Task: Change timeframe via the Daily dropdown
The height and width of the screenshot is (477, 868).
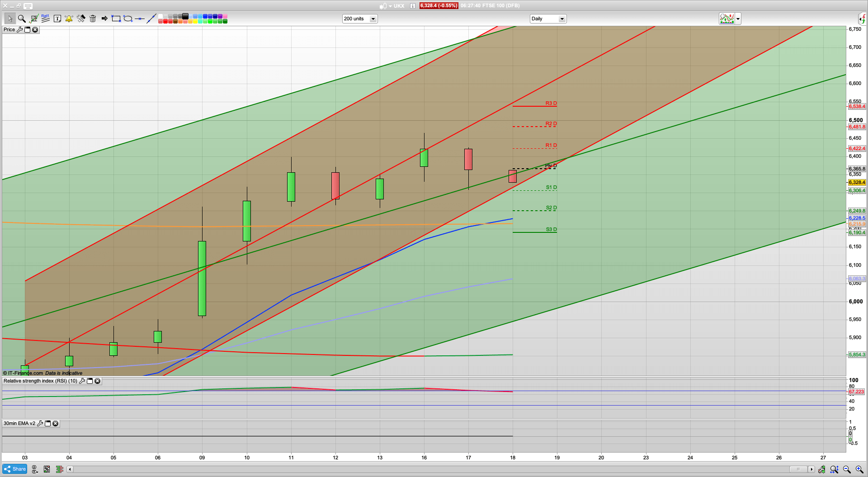Action: tap(561, 19)
